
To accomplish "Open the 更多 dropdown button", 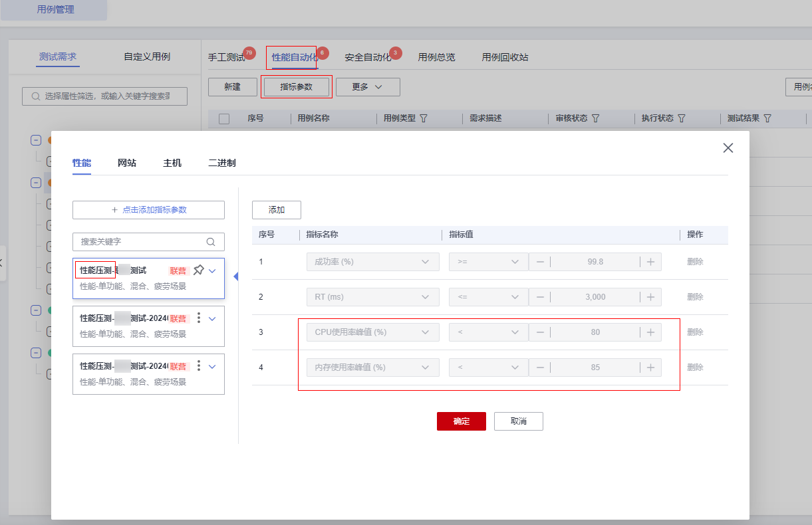I will tap(368, 87).
